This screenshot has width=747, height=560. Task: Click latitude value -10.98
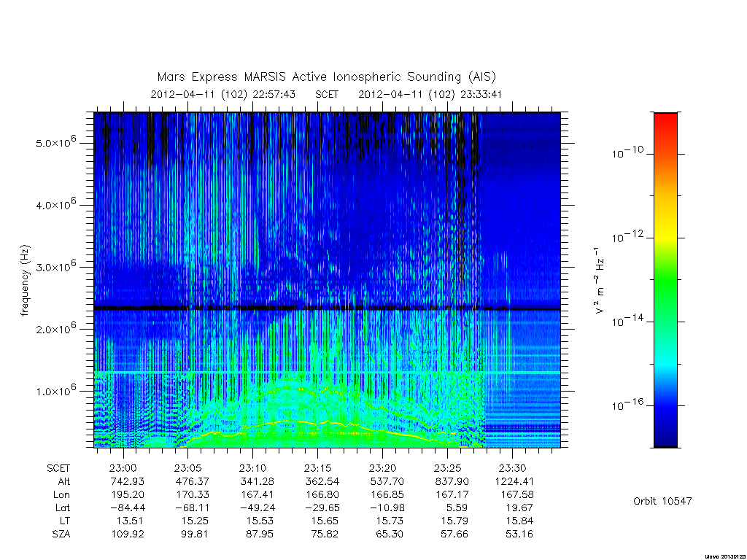pyautogui.click(x=387, y=507)
